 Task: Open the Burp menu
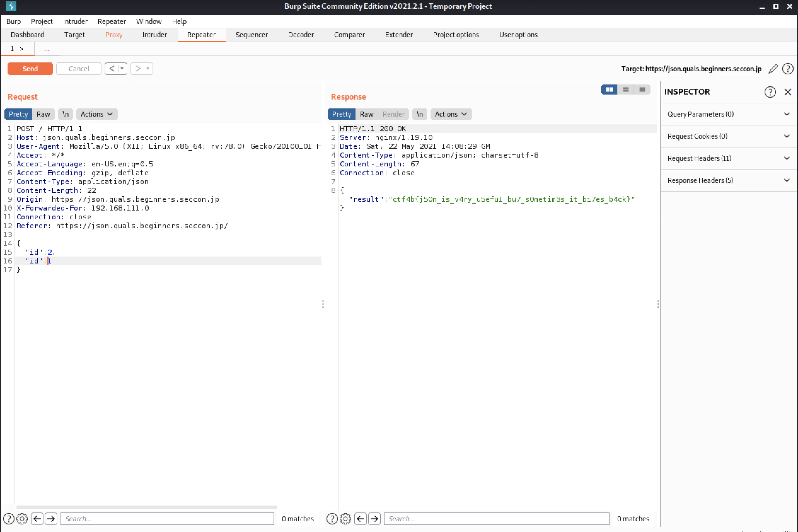pyautogui.click(x=14, y=22)
